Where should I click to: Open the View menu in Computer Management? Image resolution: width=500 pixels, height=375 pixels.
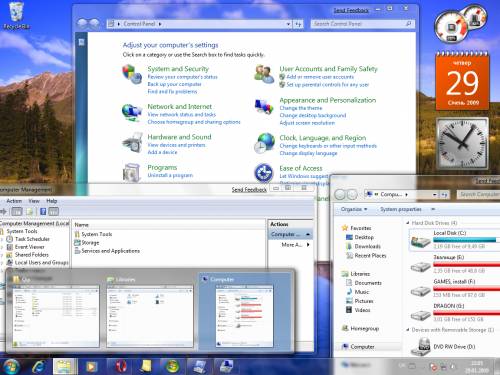tap(34, 201)
